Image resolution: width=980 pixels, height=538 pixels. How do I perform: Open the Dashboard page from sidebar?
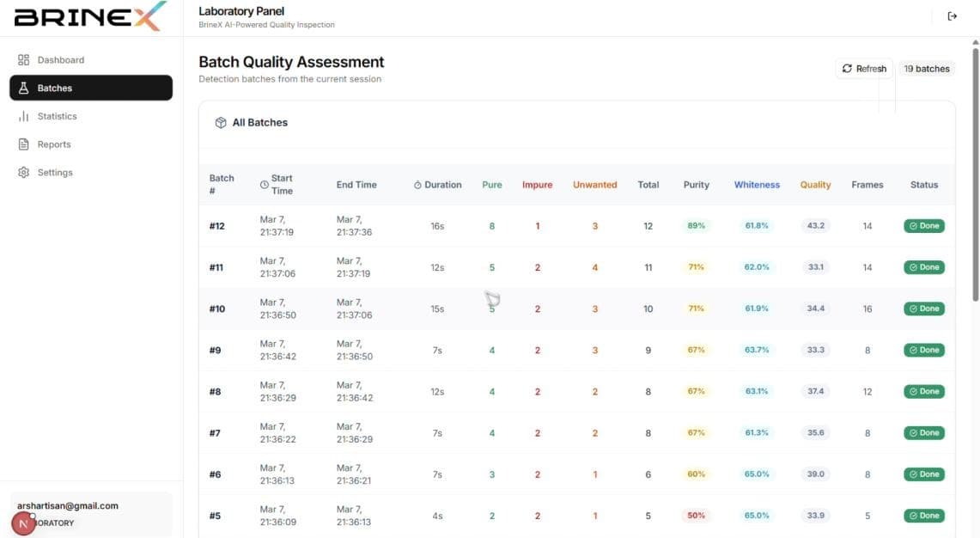[91, 60]
